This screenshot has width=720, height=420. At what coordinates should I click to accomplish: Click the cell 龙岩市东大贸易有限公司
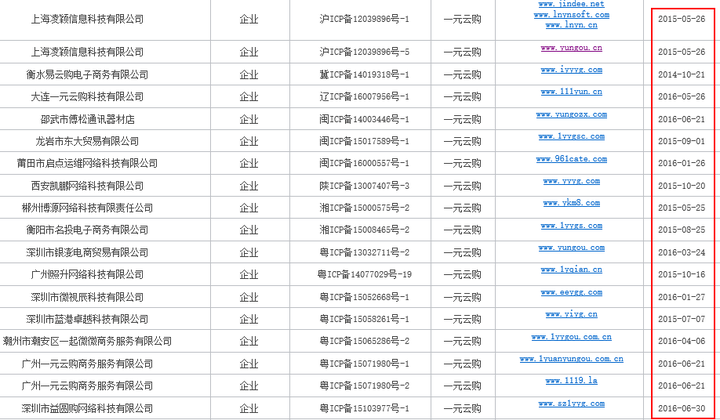click(87, 141)
